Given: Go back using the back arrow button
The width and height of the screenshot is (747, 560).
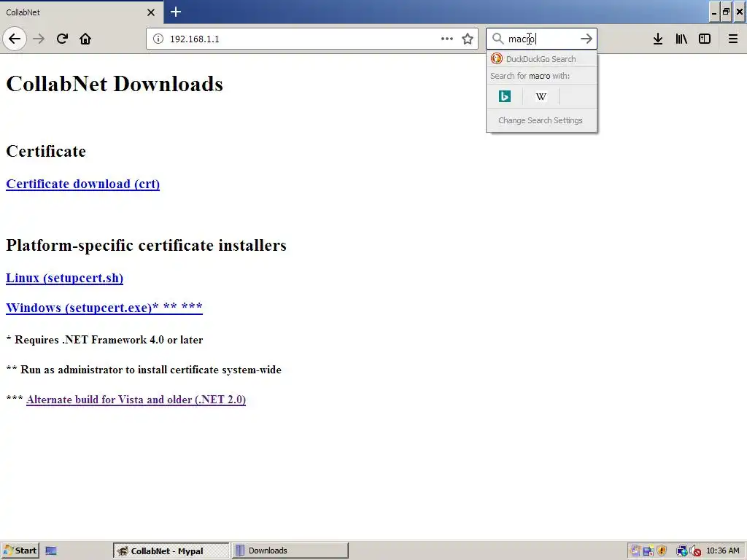Looking at the screenshot, I should coord(15,39).
